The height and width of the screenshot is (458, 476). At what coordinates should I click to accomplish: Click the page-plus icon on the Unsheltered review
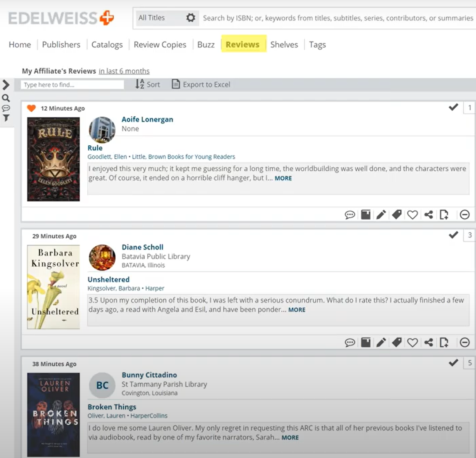pyautogui.click(x=444, y=342)
